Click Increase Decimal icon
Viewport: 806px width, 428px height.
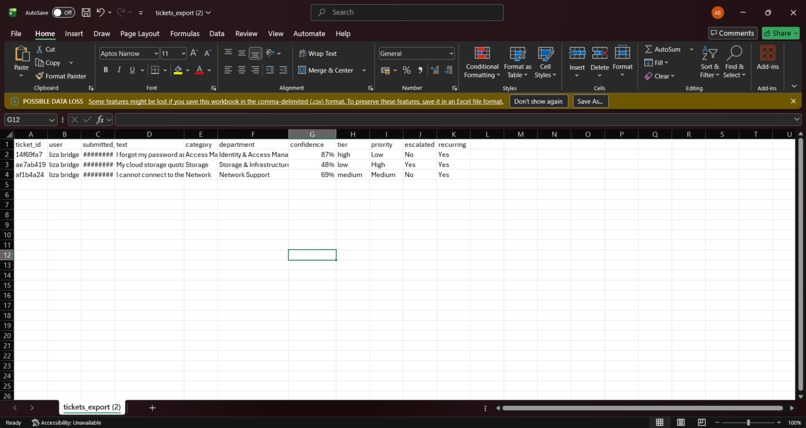click(x=435, y=70)
